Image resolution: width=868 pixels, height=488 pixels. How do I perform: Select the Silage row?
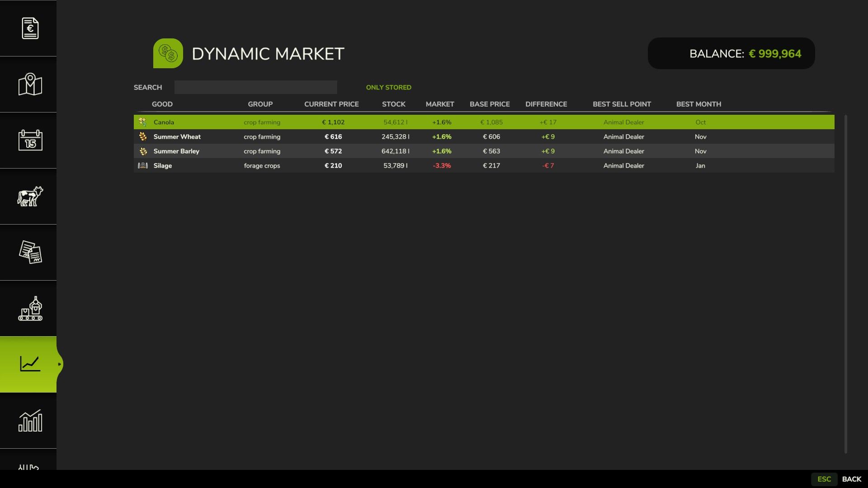pos(484,165)
